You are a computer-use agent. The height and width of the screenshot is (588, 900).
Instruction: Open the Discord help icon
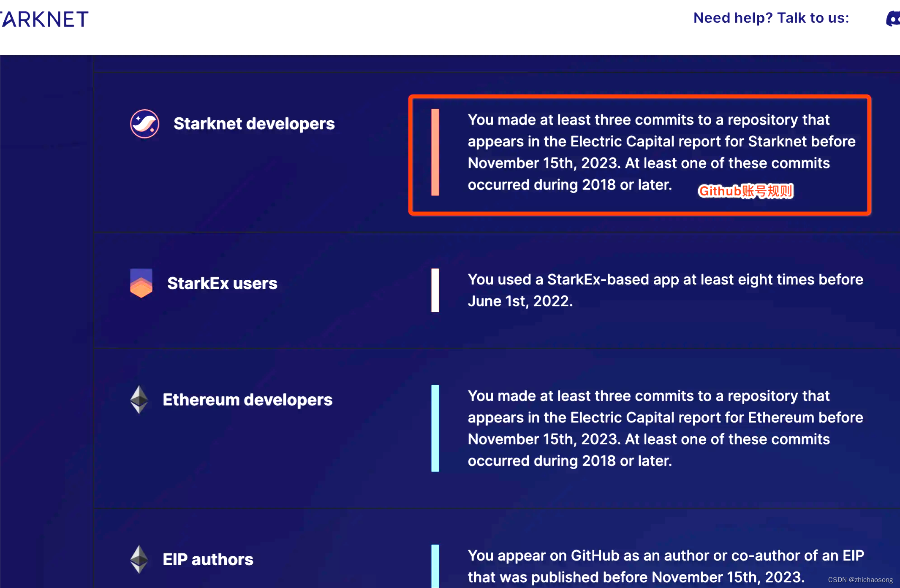(x=893, y=19)
